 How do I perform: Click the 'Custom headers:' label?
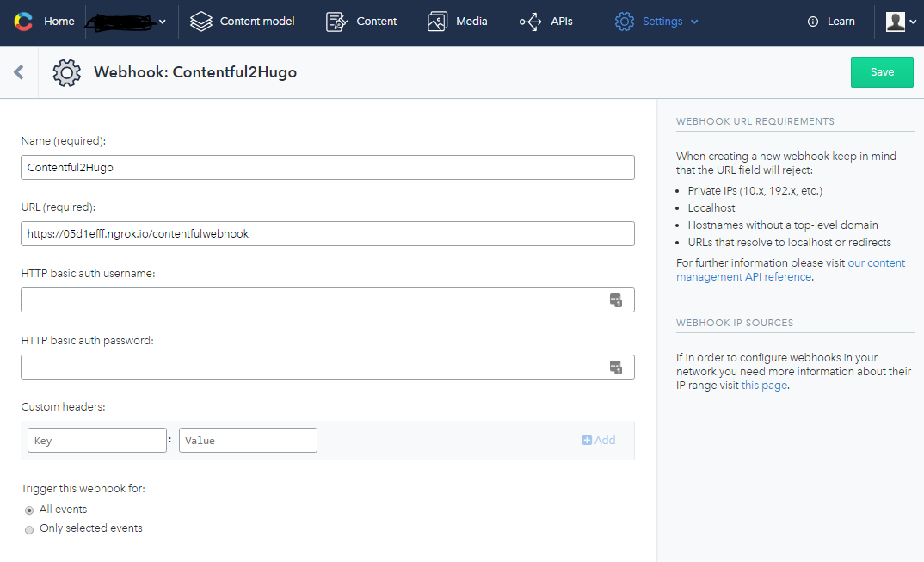pyautogui.click(x=63, y=407)
